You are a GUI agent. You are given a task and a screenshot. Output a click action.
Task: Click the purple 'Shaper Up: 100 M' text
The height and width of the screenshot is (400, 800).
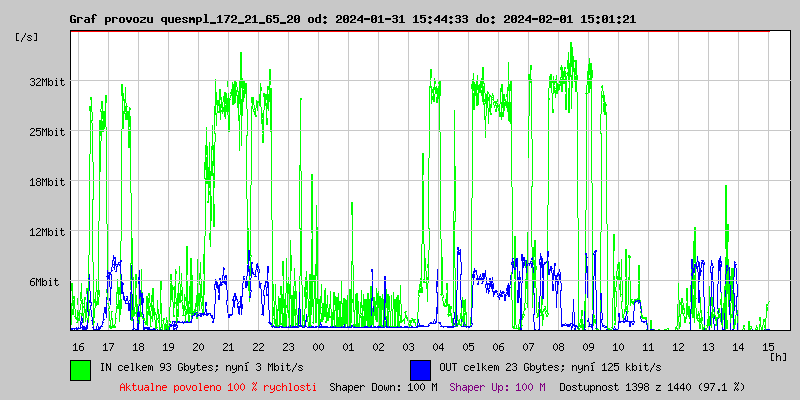tap(497, 387)
